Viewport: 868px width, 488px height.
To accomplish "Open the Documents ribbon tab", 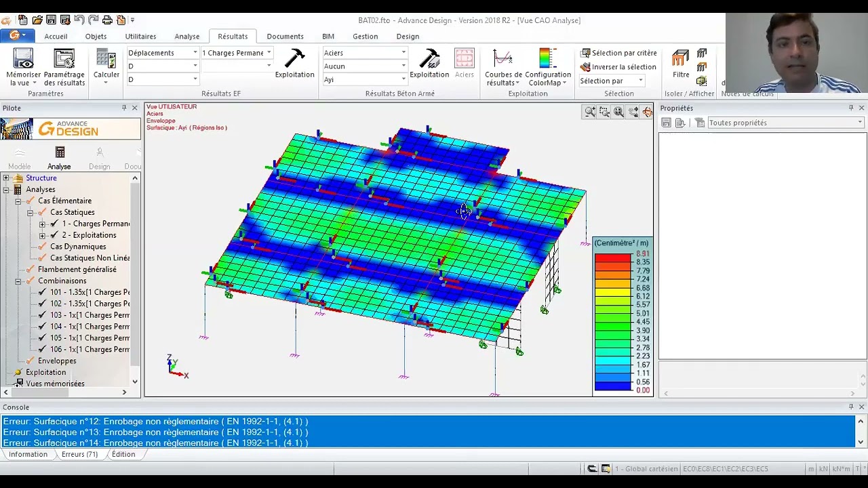I will click(285, 37).
